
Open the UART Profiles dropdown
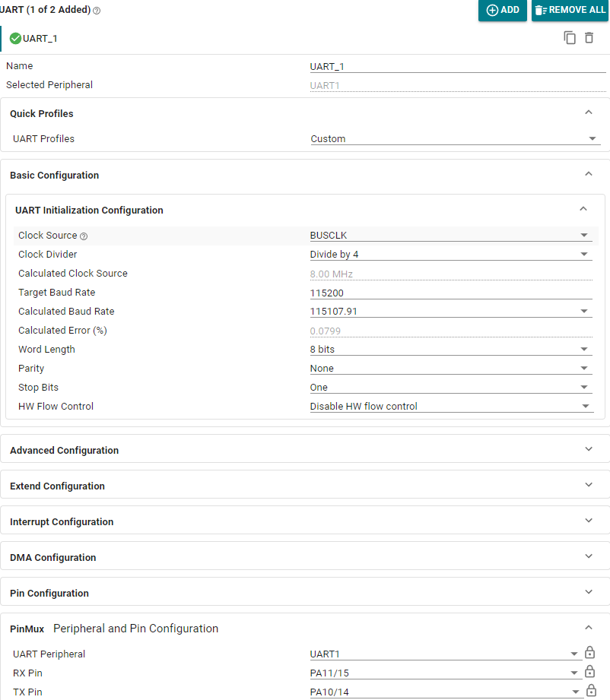pyautogui.click(x=454, y=139)
